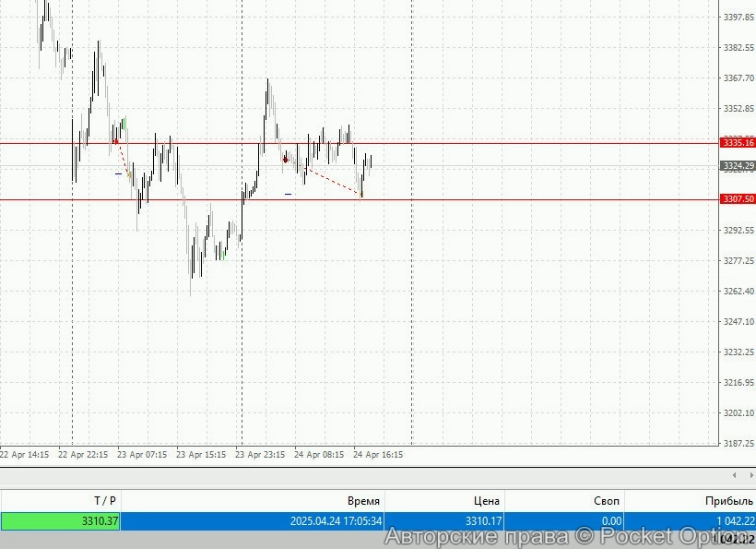
Task: Click the small blue dash marker on the chart
Action: 288,194
